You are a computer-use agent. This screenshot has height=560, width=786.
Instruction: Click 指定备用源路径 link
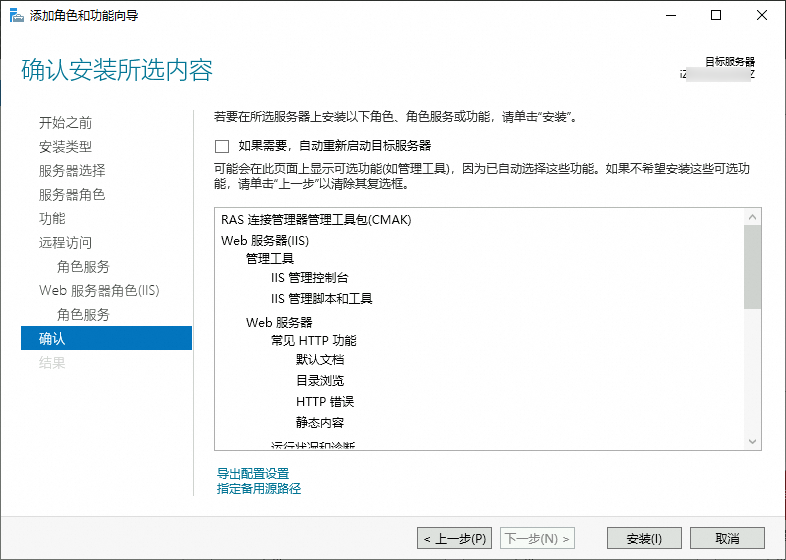(x=259, y=488)
